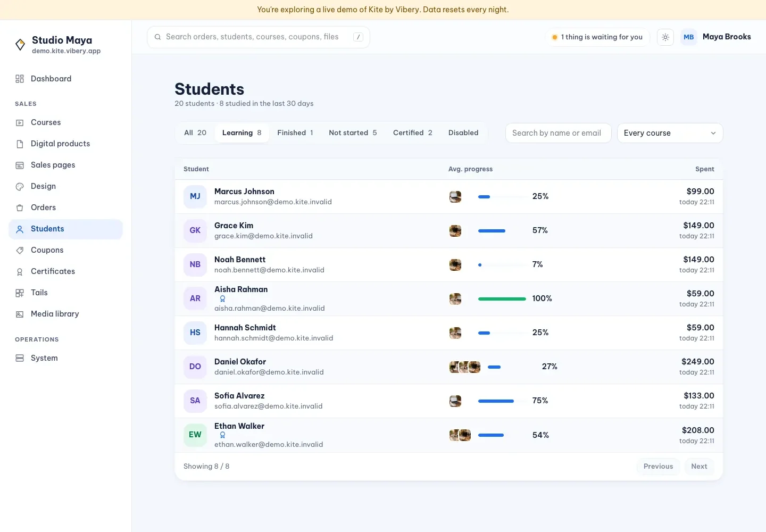Focus the global search orders, students field
The width and height of the screenshot is (766, 532).
point(258,37)
